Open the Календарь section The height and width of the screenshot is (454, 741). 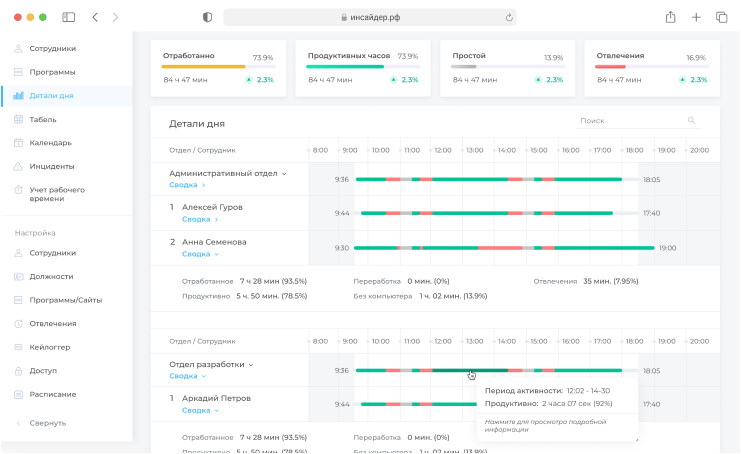coord(50,143)
